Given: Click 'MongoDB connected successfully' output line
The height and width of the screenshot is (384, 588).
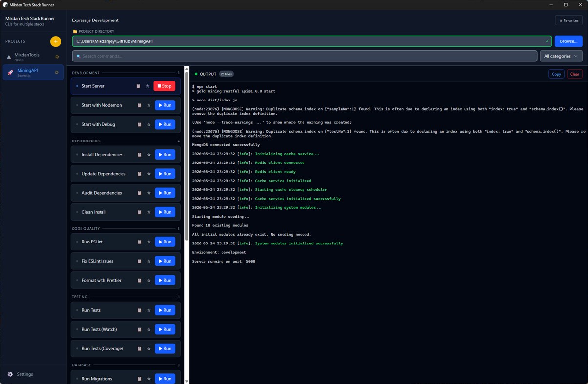Looking at the screenshot, I should click(x=226, y=145).
